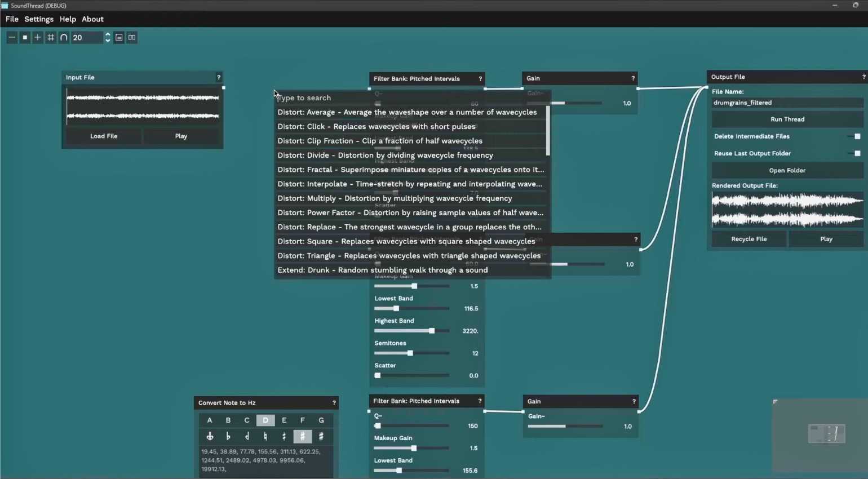The width and height of the screenshot is (868, 479).
Task: Click the Type to search field
Action: pos(411,98)
